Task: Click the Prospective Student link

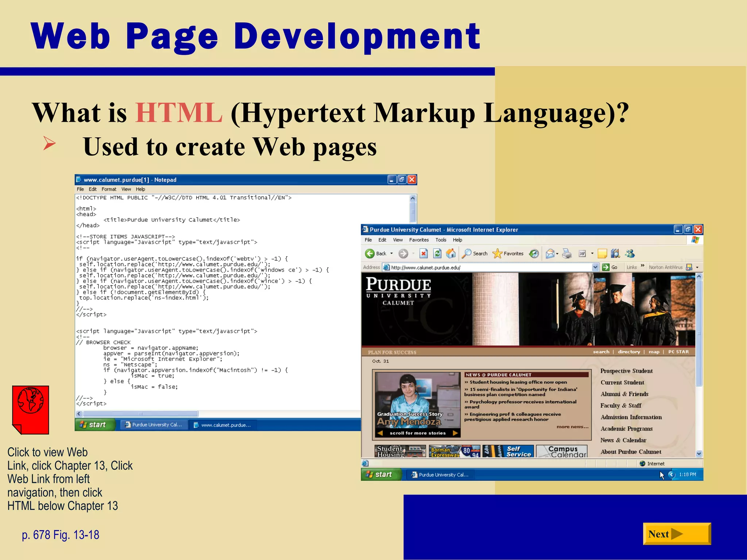Action: (626, 371)
